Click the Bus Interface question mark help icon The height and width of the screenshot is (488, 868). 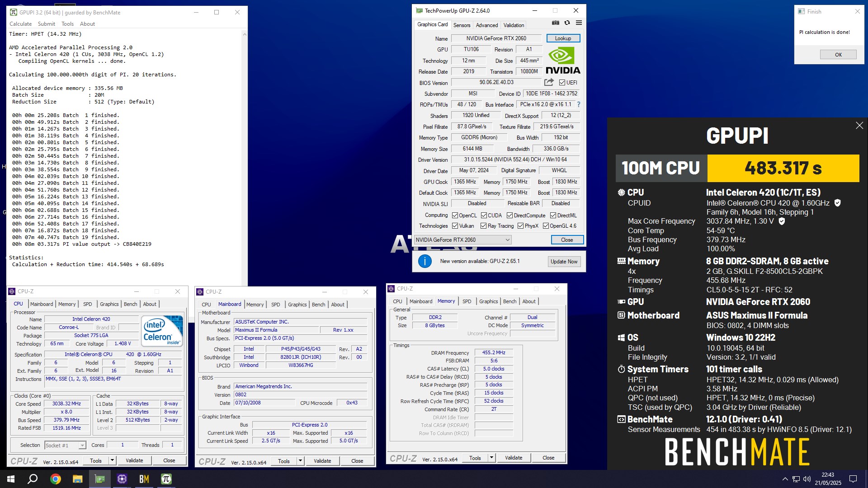(579, 104)
